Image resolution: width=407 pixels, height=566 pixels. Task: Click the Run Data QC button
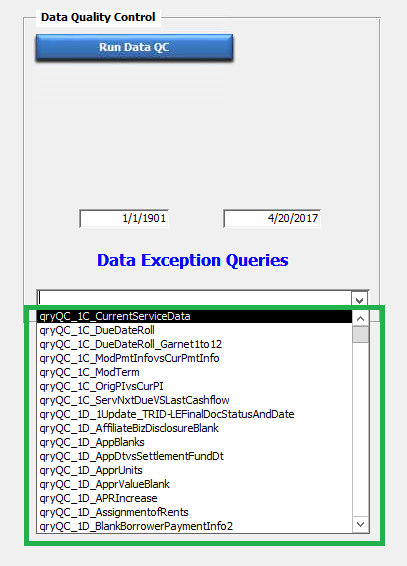coord(134,47)
